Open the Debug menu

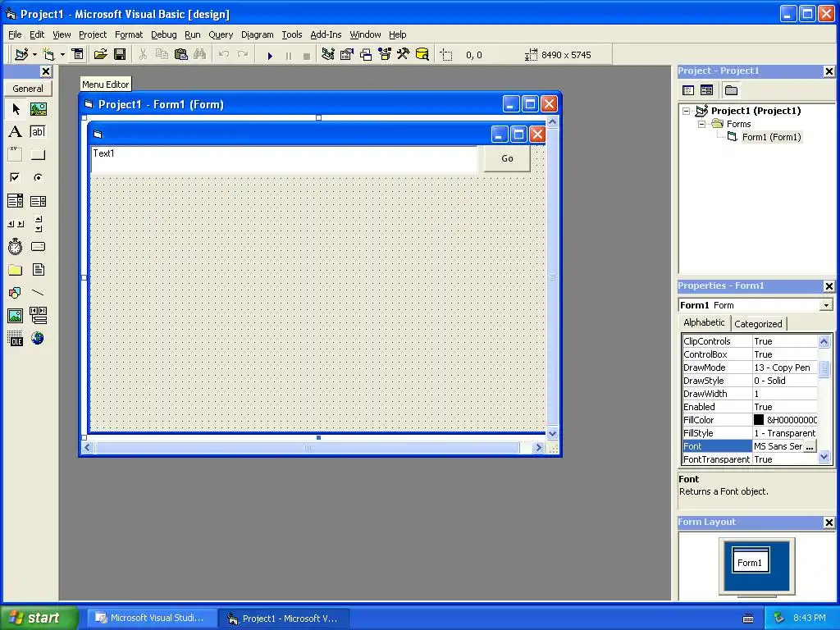(x=163, y=34)
